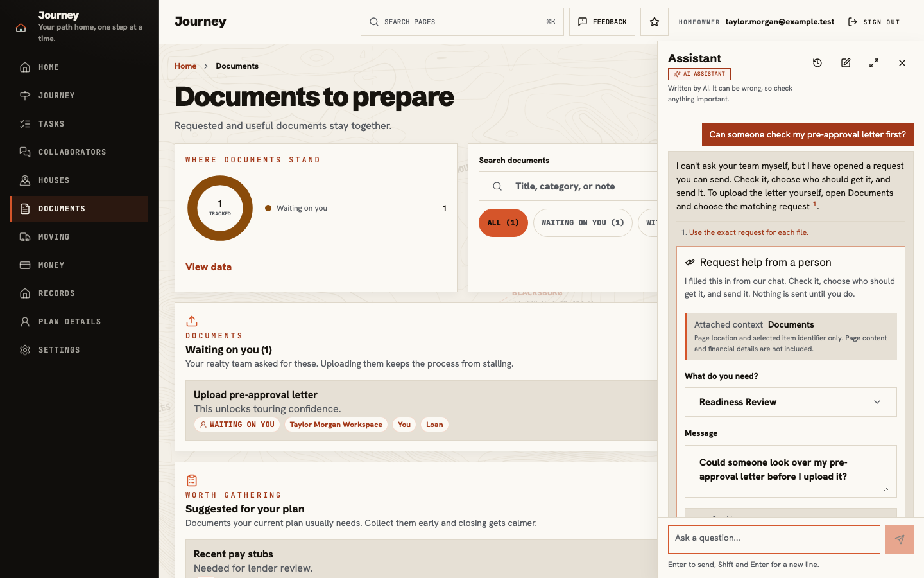924x578 pixels.
Task: Click the Ask a question input
Action: pyautogui.click(x=774, y=539)
